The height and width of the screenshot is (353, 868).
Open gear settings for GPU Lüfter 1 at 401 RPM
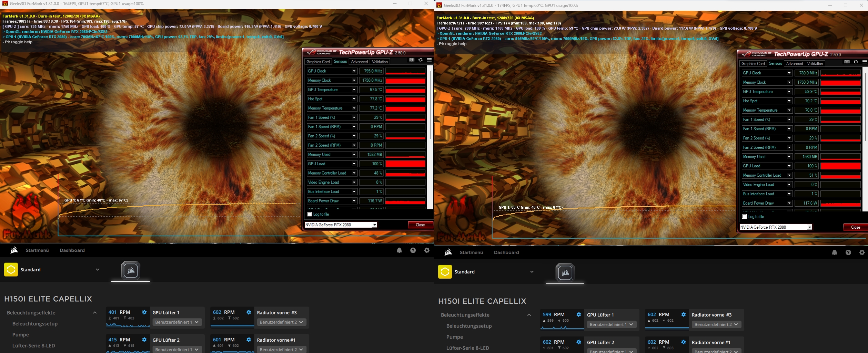(x=144, y=312)
